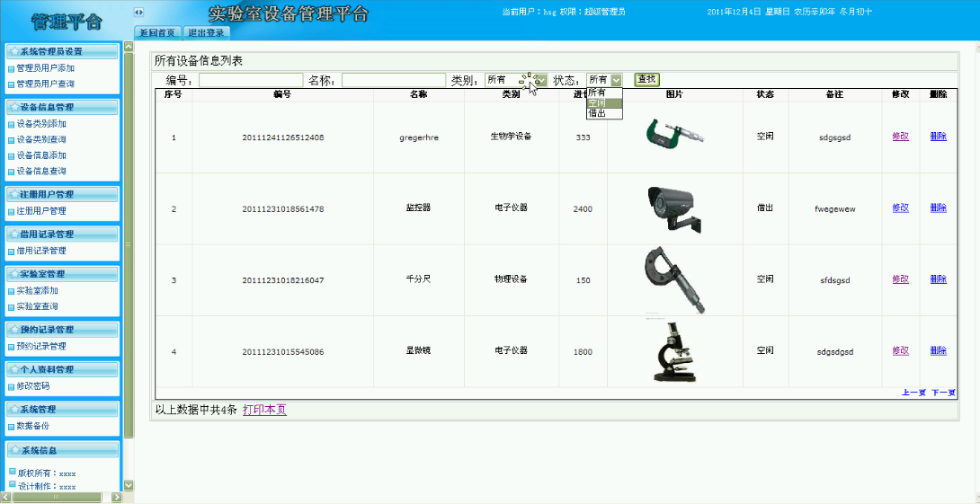Image resolution: width=980 pixels, height=504 pixels.
Task: Collapse the 实验室管理 section header
Action: point(62,273)
